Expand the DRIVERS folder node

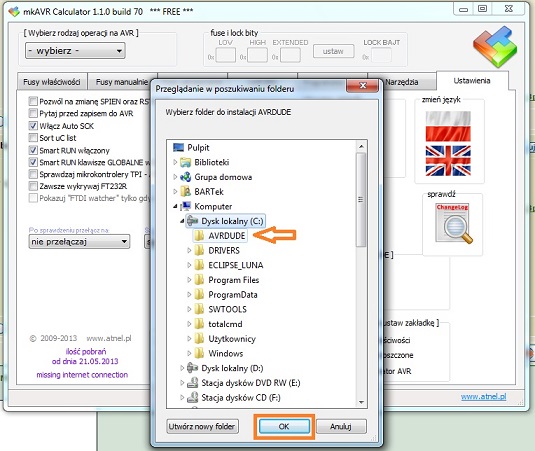click(189, 250)
